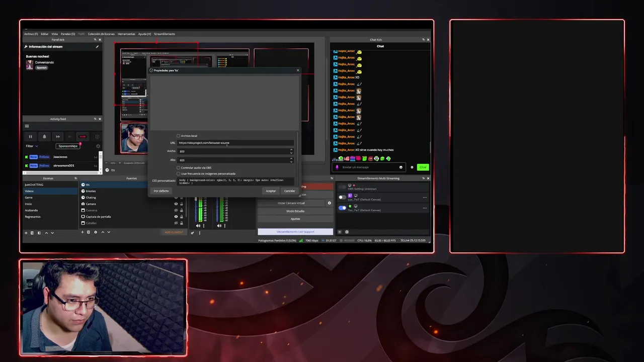Open Activity feed settings gear

pyautogui.click(x=98, y=146)
